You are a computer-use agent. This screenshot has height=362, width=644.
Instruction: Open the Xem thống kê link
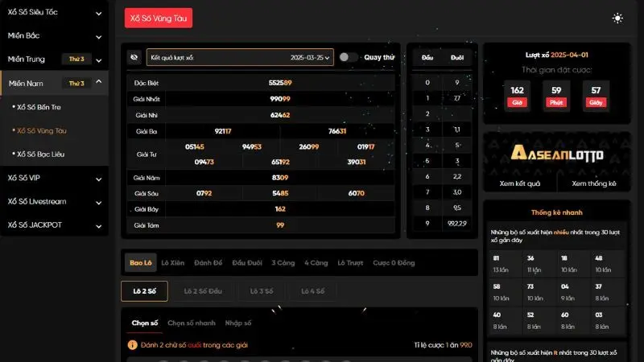click(594, 183)
